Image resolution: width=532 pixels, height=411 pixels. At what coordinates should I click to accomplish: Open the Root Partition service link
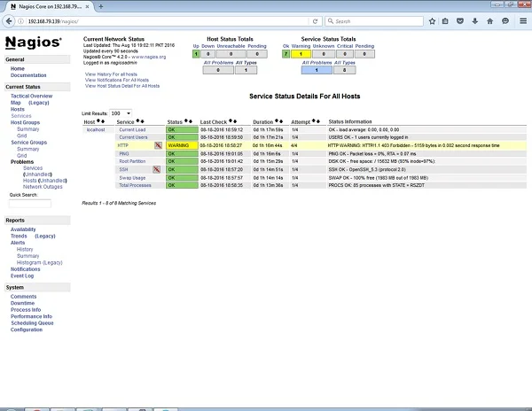(132, 161)
